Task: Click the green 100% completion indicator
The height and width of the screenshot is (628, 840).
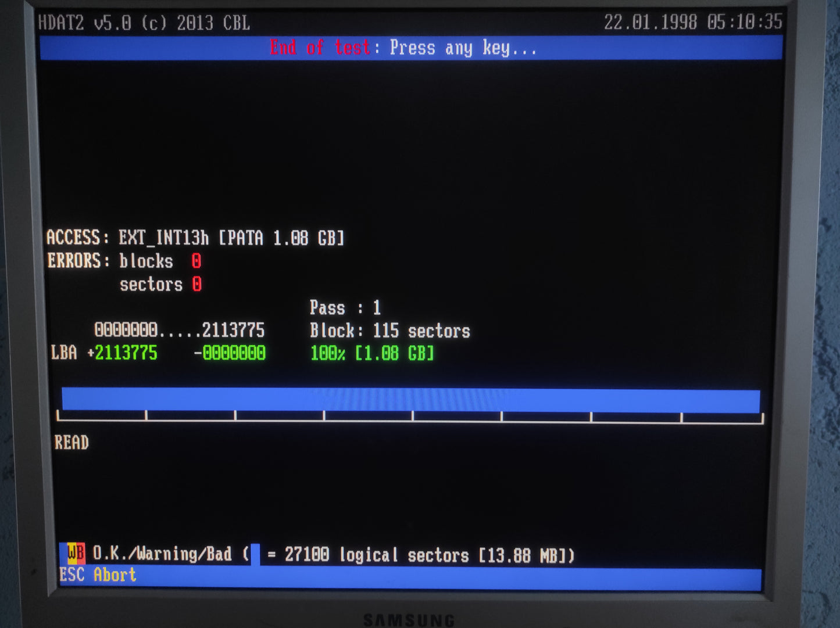Action: pos(327,353)
